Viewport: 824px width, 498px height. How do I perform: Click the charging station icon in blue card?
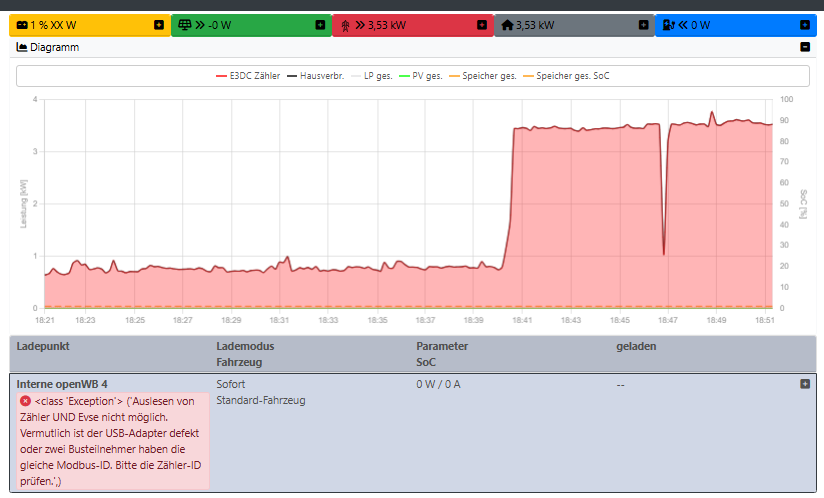pos(669,25)
